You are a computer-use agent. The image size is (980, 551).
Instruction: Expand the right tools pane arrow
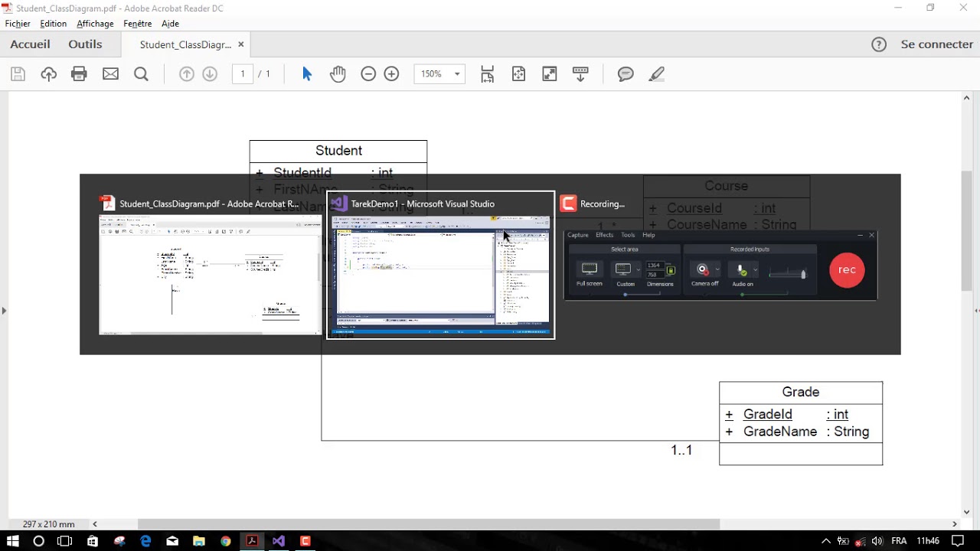[x=976, y=311]
